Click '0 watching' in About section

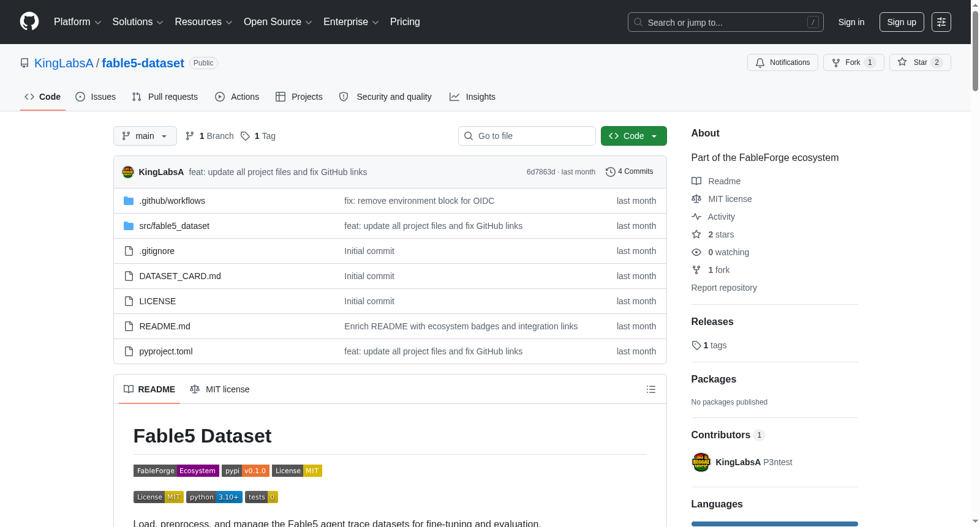point(728,252)
